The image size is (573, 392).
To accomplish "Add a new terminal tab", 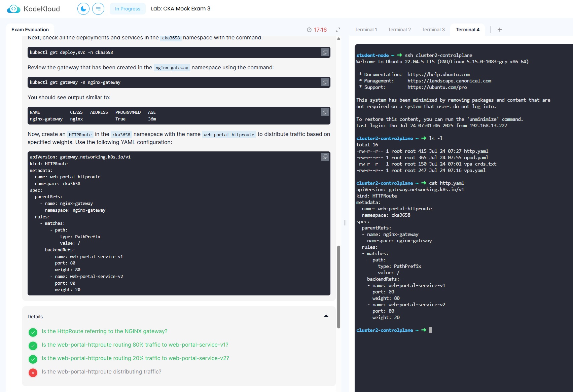I will 500,30.
